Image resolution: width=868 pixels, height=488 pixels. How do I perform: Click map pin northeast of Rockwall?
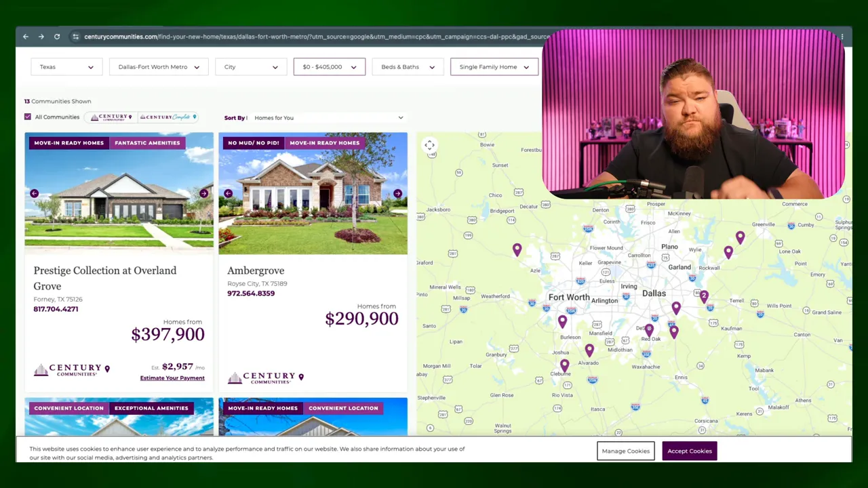728,252
